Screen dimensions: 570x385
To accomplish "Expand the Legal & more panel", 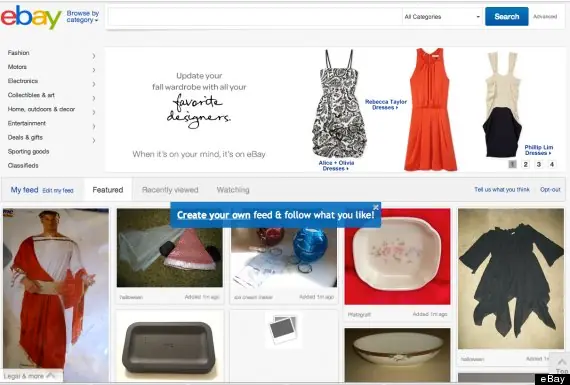I will tap(30, 376).
